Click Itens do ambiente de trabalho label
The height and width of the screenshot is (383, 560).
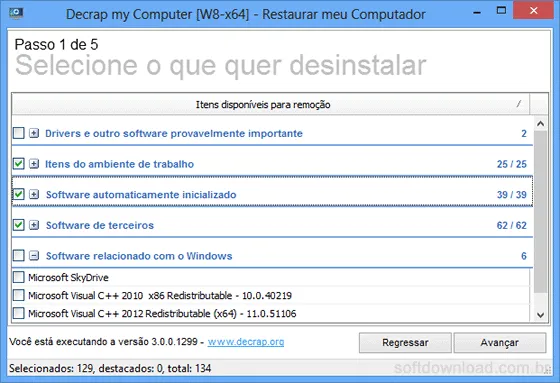(x=119, y=164)
